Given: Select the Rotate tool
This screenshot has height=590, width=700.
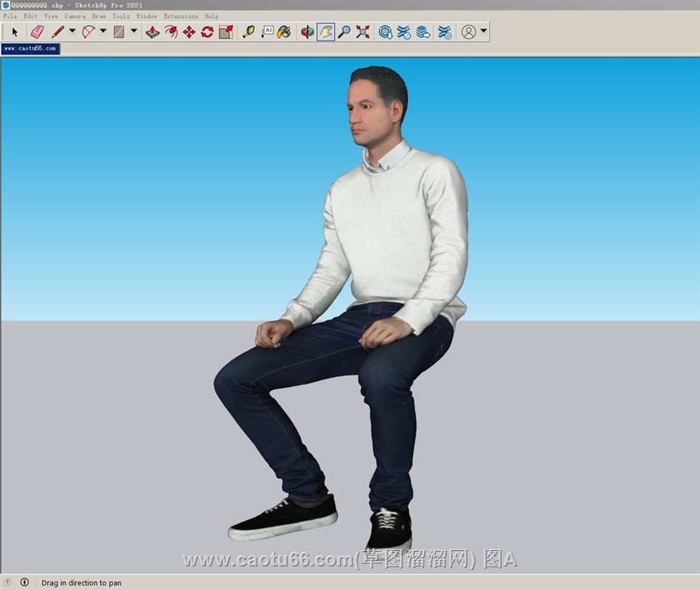Looking at the screenshot, I should [x=207, y=32].
